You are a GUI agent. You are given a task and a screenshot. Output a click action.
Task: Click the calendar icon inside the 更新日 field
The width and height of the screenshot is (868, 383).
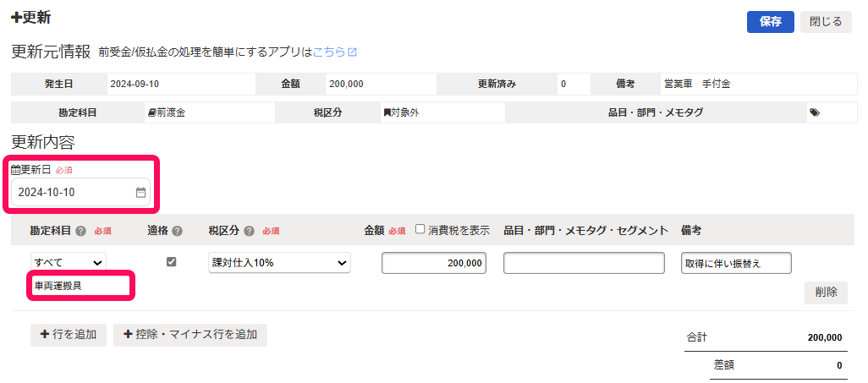(x=140, y=192)
